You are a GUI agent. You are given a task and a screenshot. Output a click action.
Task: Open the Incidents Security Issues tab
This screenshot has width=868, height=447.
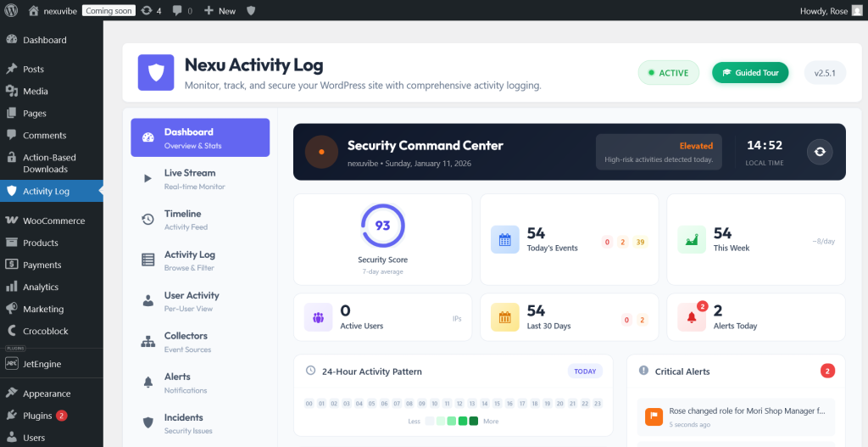[x=200, y=423]
